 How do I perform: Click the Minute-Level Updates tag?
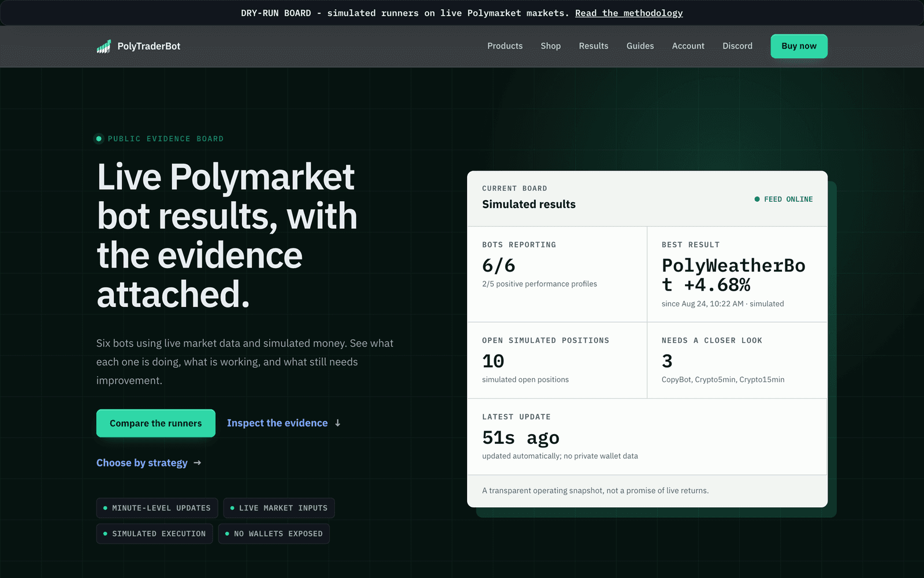pyautogui.click(x=157, y=508)
